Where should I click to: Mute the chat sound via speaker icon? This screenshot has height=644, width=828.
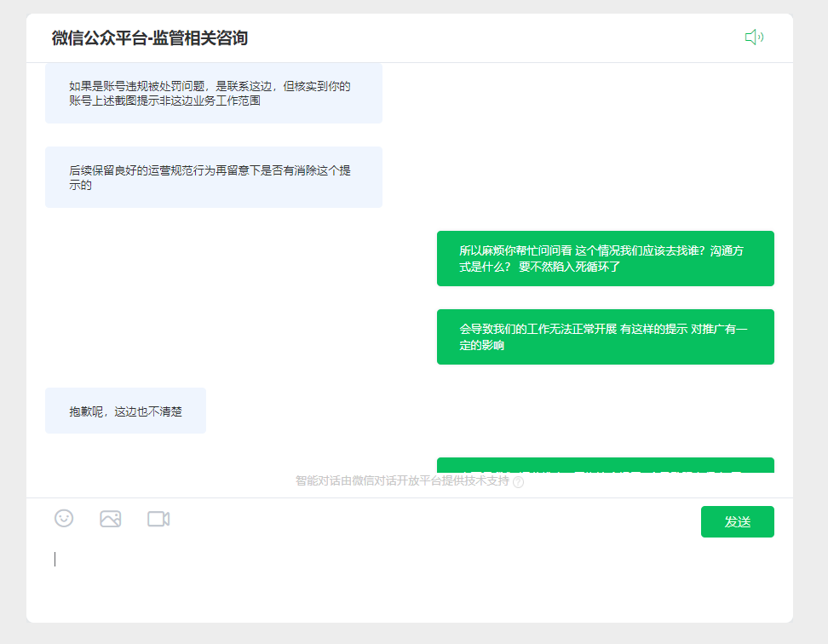coord(754,37)
